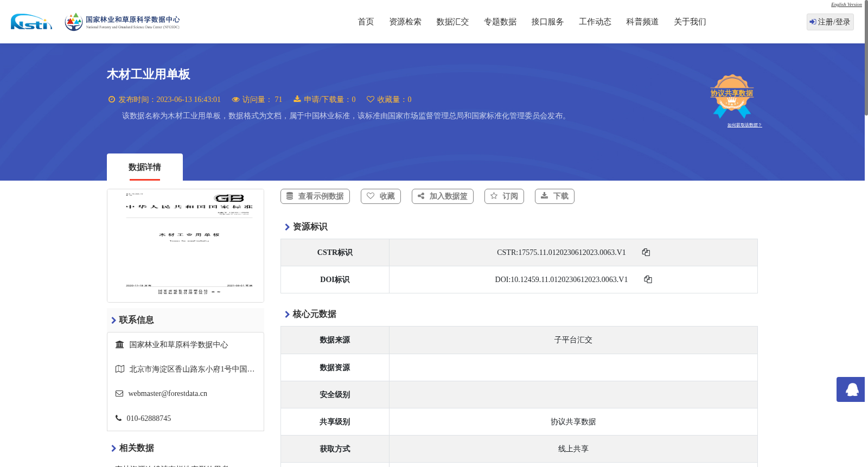The height and width of the screenshot is (467, 868).
Task: Click the 订阅 star button
Action: coord(504,196)
